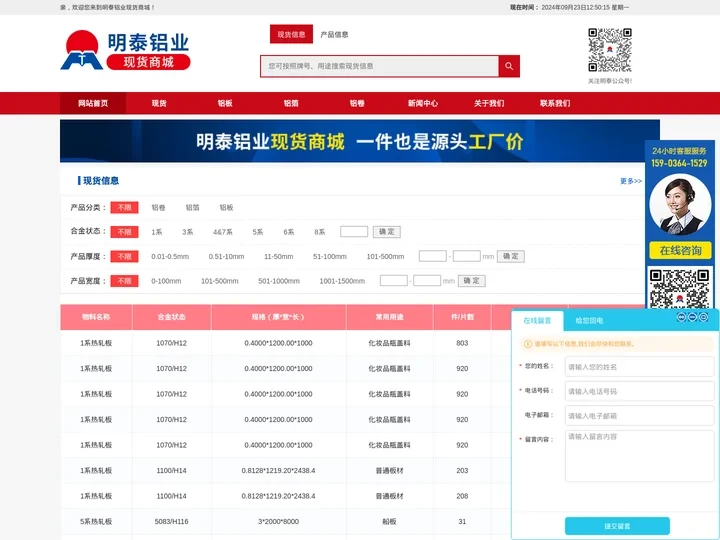The width and height of the screenshot is (720, 540).
Task: Filter 合金状态 by 3系
Action: 187,232
